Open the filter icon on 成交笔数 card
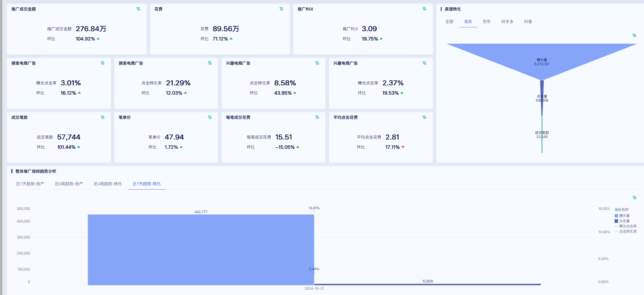This screenshot has height=295, width=644. (103, 117)
